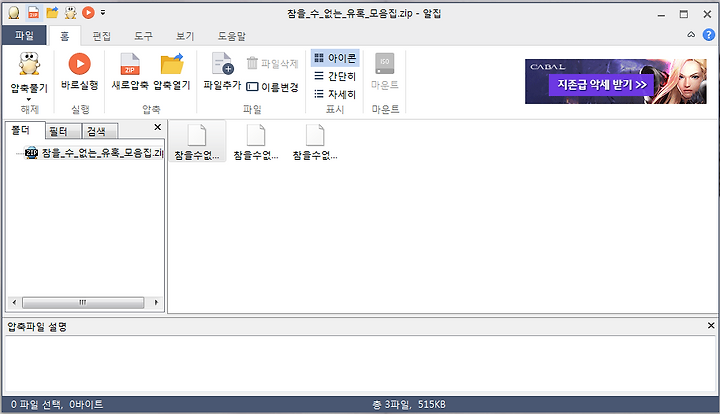The width and height of the screenshot is (720, 414).
Task: Click the folder tree scrollbar left arrow
Action: [x=14, y=302]
